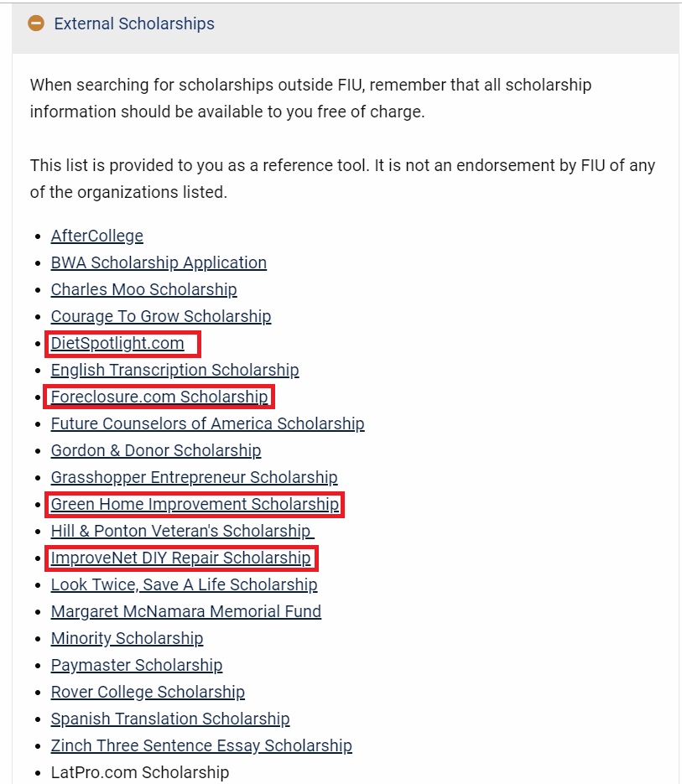Open Future Counselors of America Scholarship

[207, 423]
